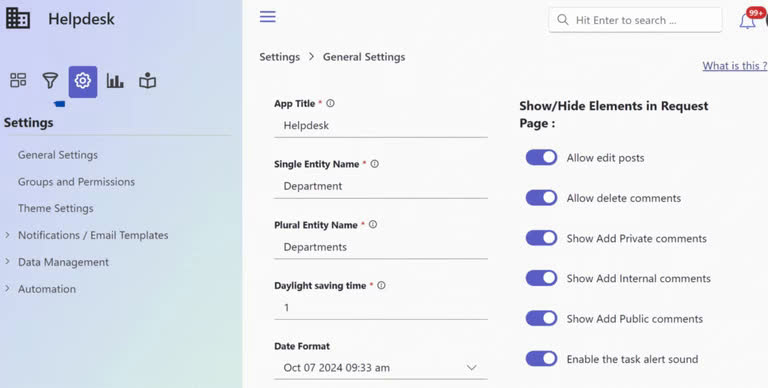
Task: Click the Settings sidebar heading
Action: [28, 122]
